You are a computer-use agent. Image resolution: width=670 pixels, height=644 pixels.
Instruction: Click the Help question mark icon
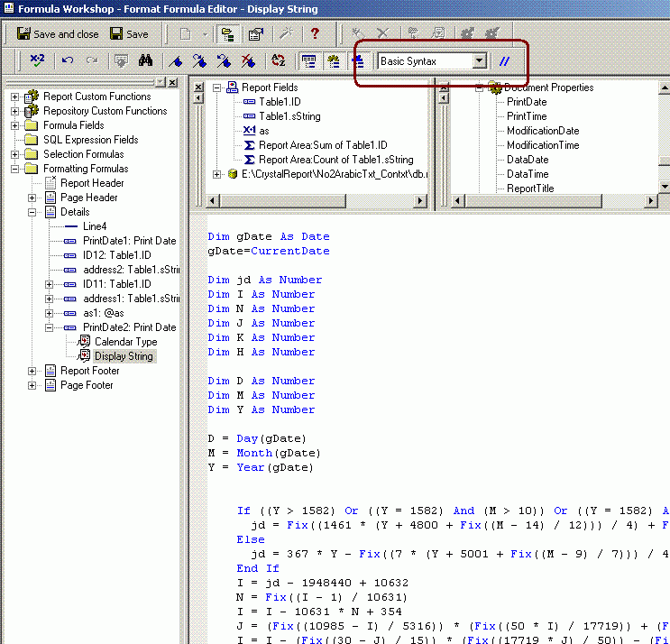point(315,33)
